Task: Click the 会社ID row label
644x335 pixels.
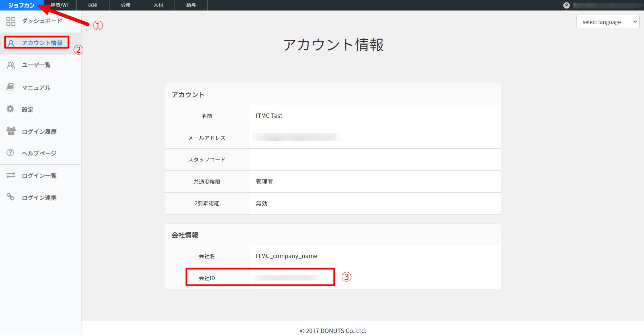Action: coord(207,278)
